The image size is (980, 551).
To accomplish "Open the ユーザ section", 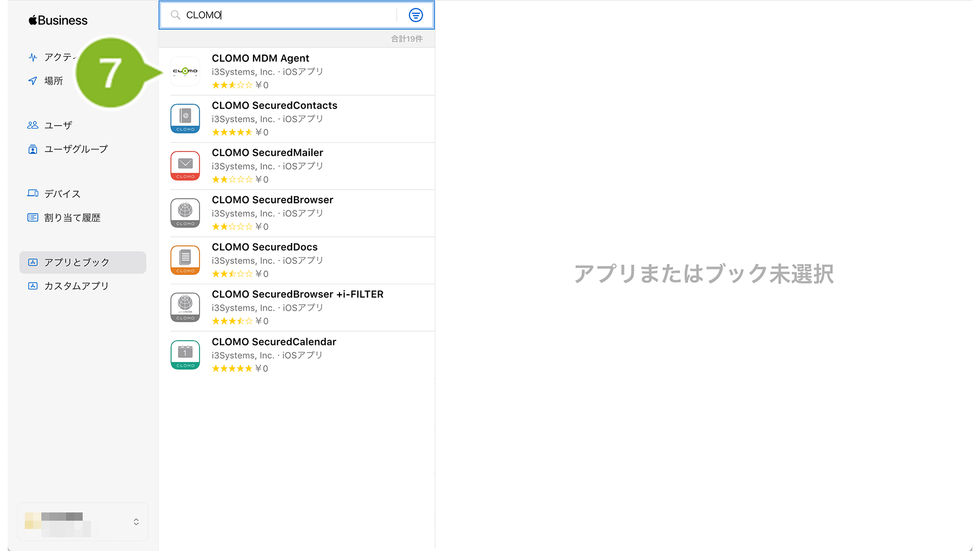I will [58, 125].
